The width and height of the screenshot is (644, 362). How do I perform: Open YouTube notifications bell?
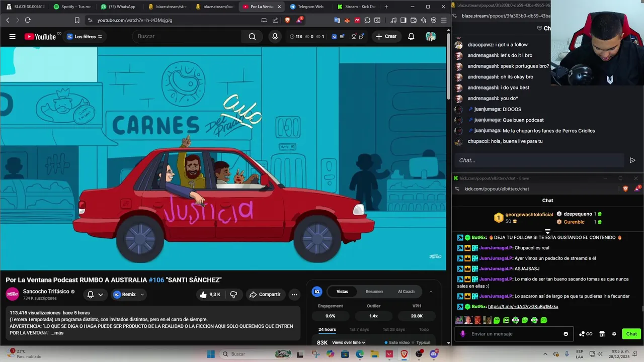click(x=411, y=36)
